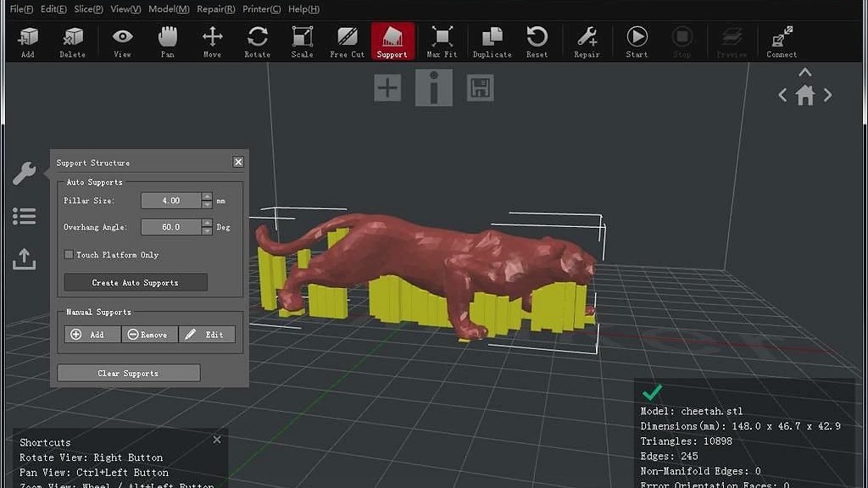Click the manual supports Remove button

point(149,335)
